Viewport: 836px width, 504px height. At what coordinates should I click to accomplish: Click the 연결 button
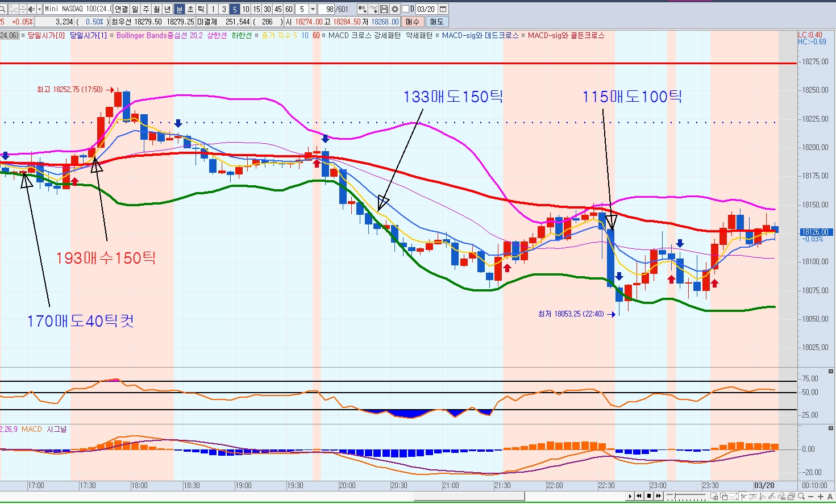[121, 9]
